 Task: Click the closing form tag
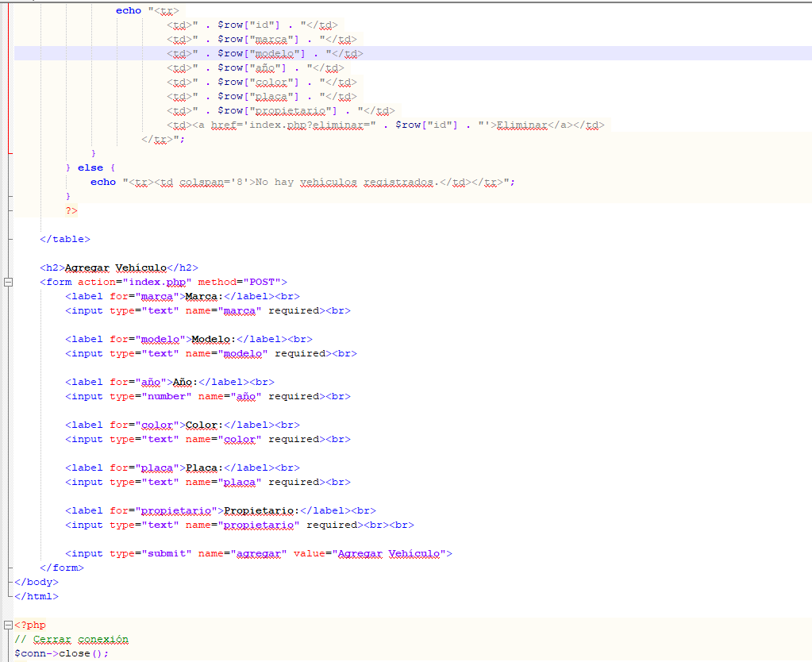pyautogui.click(x=62, y=568)
